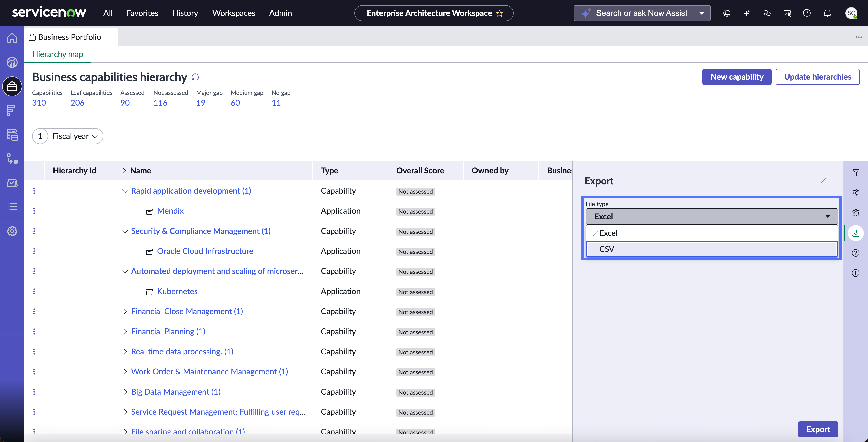Open row actions menu for Mendix

[34, 211]
